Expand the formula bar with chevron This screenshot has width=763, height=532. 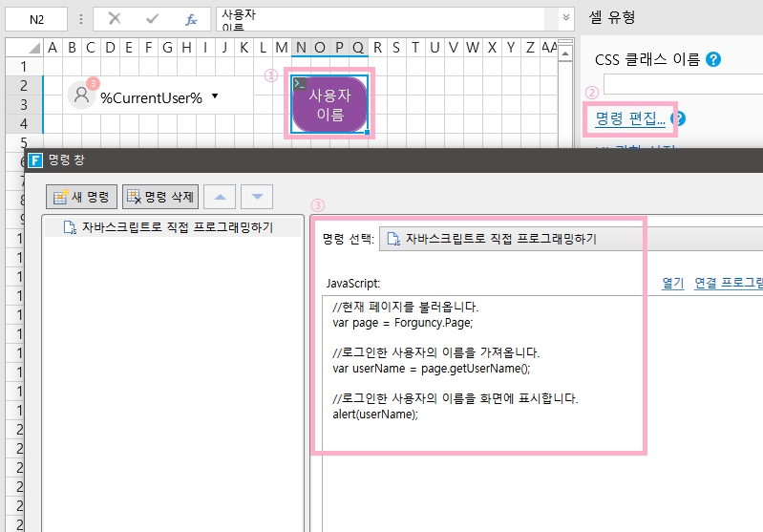566,17
